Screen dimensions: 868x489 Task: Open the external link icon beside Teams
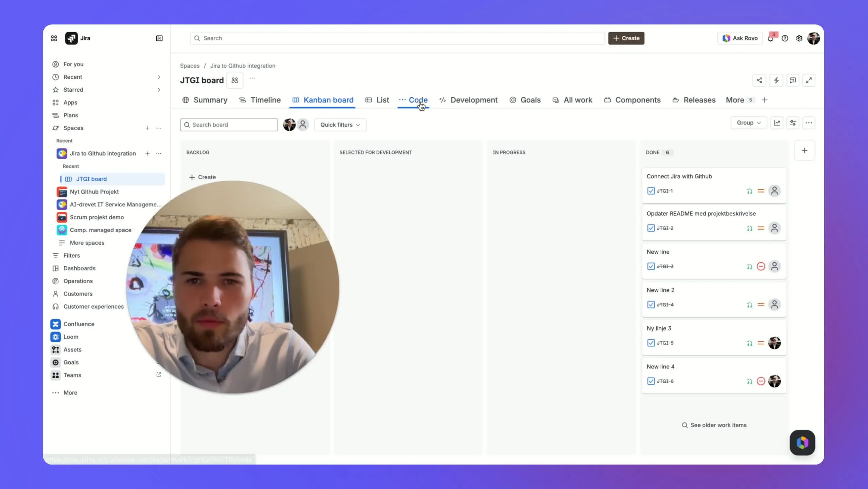[x=159, y=375]
